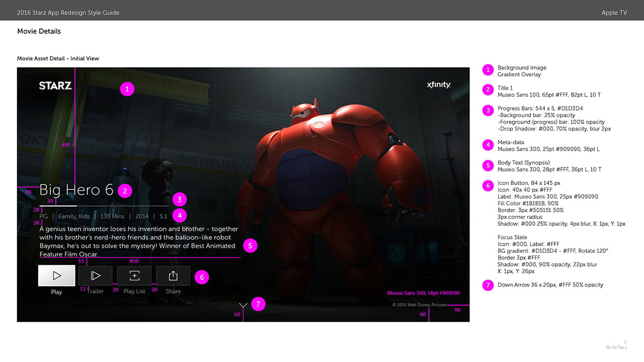This screenshot has width=644, height=362.
Task: Click the down arrow chevron below buttons
Action: click(x=243, y=305)
